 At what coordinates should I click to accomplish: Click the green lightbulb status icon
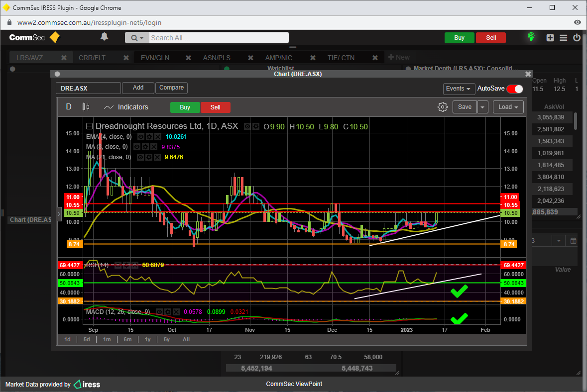click(x=531, y=37)
